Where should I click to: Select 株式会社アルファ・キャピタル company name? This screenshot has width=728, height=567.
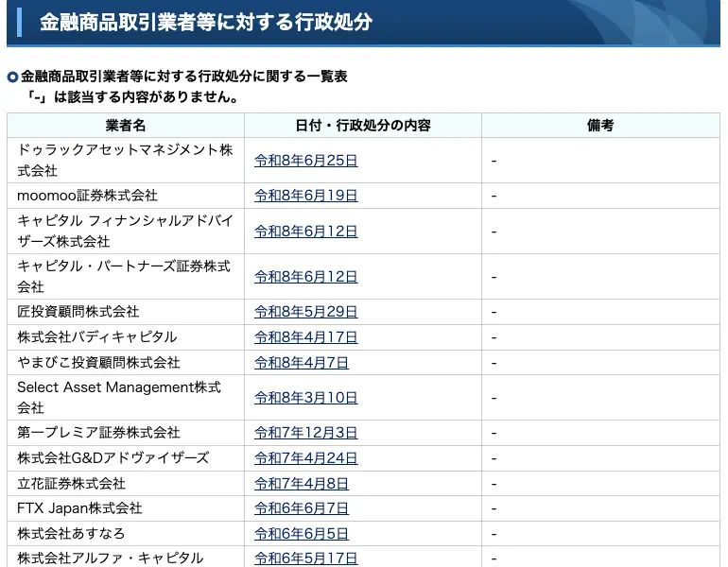[x=111, y=558]
